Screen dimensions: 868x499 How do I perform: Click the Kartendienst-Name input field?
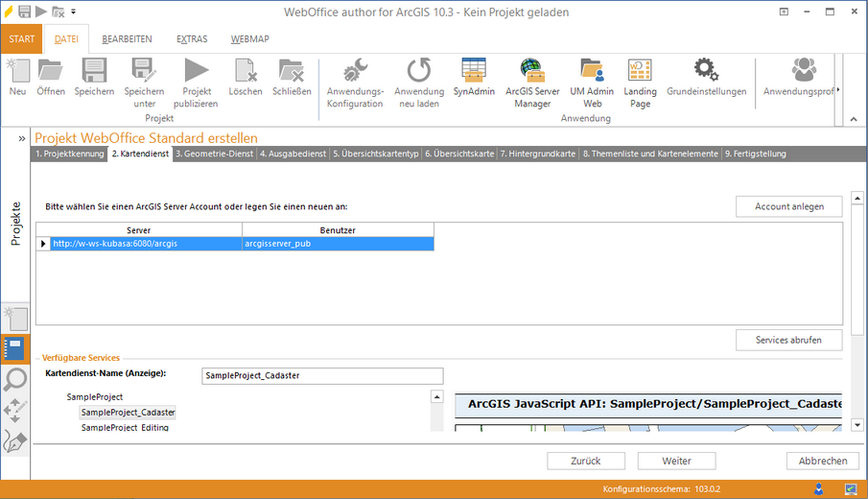323,376
